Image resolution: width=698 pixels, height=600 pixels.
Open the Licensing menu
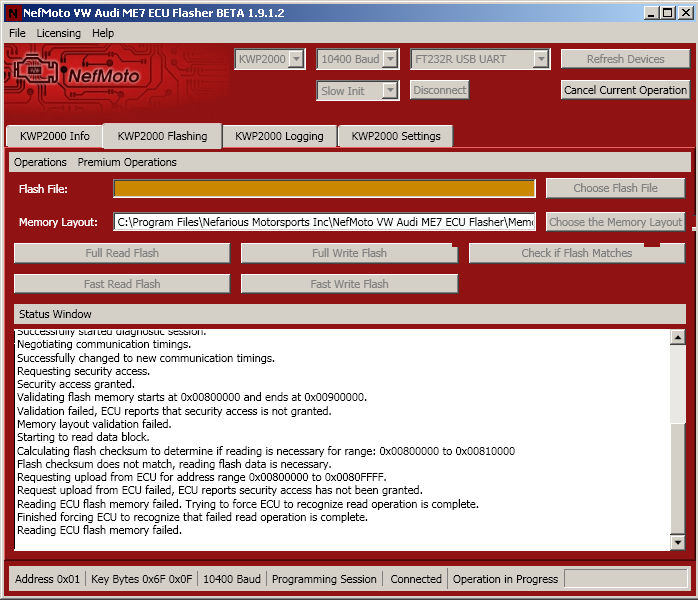point(58,33)
